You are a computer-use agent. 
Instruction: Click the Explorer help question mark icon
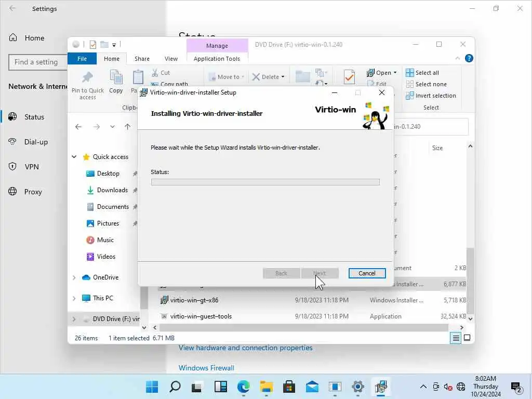(469, 58)
